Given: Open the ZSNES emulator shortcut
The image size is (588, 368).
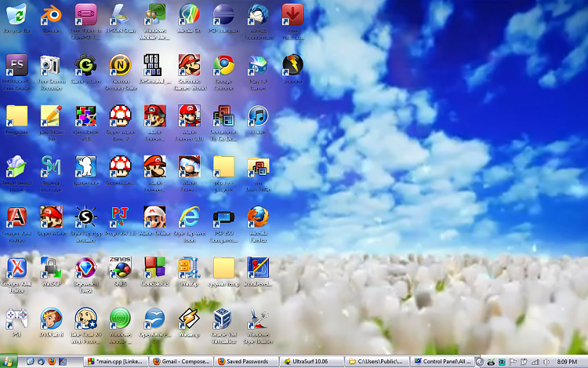Looking at the screenshot, I should point(121,268).
